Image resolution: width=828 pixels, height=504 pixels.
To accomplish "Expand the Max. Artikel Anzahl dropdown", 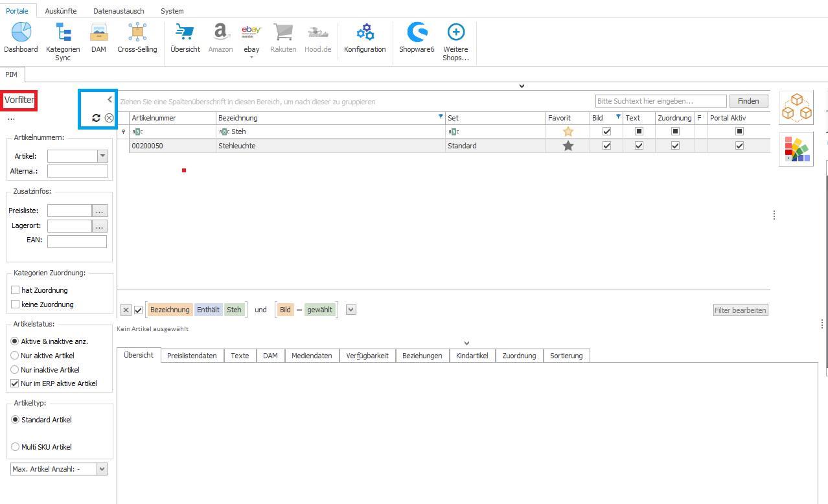I will [102, 469].
